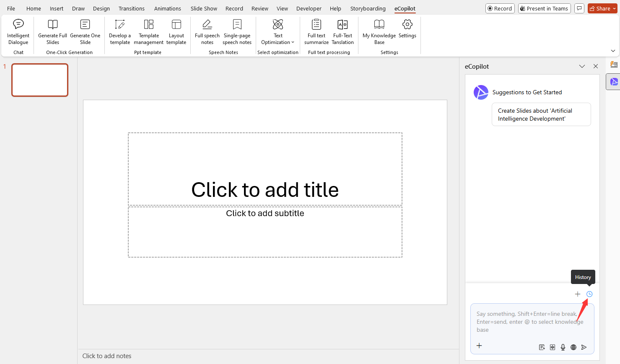620x364 pixels.
Task: Click the Present in Teams button
Action: point(544,8)
